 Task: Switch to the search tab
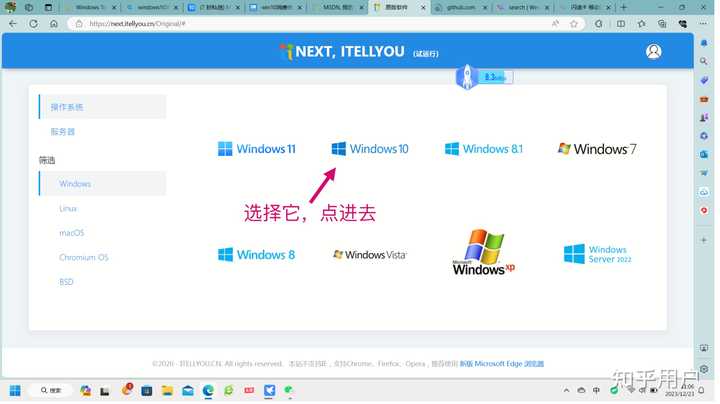tap(523, 7)
